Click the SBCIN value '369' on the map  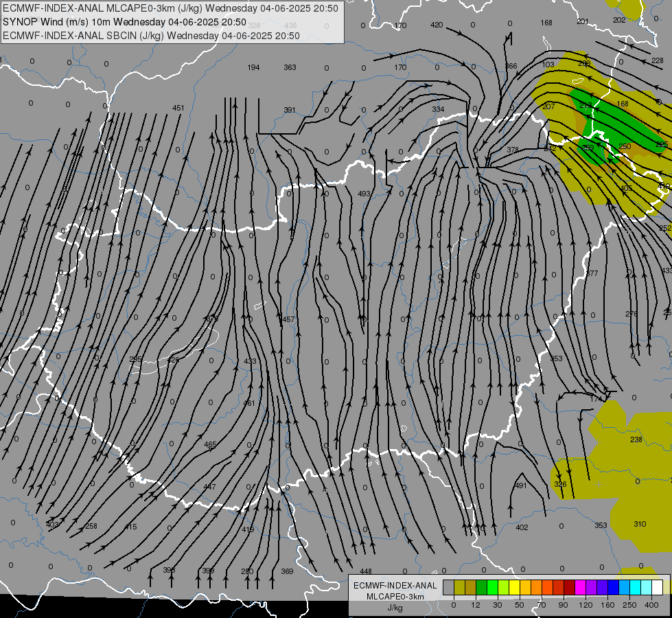coord(287,572)
